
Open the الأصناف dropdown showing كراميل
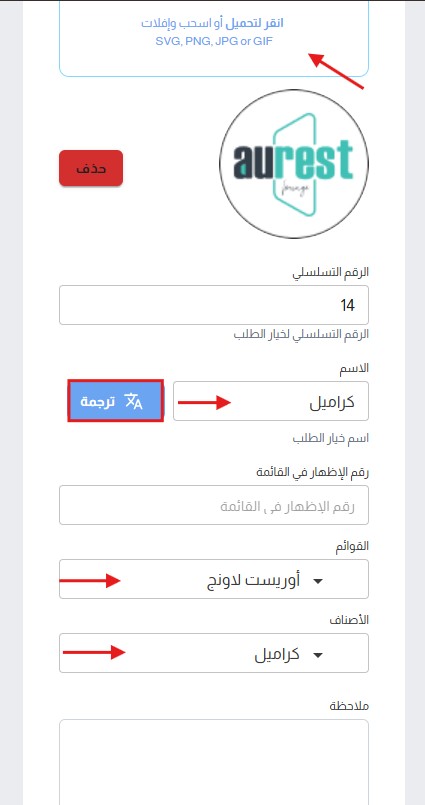(x=214, y=653)
